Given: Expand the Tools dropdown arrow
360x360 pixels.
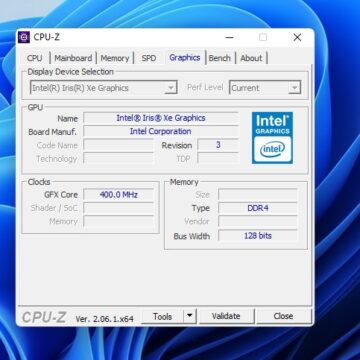Looking at the screenshot, I should coord(190,316).
